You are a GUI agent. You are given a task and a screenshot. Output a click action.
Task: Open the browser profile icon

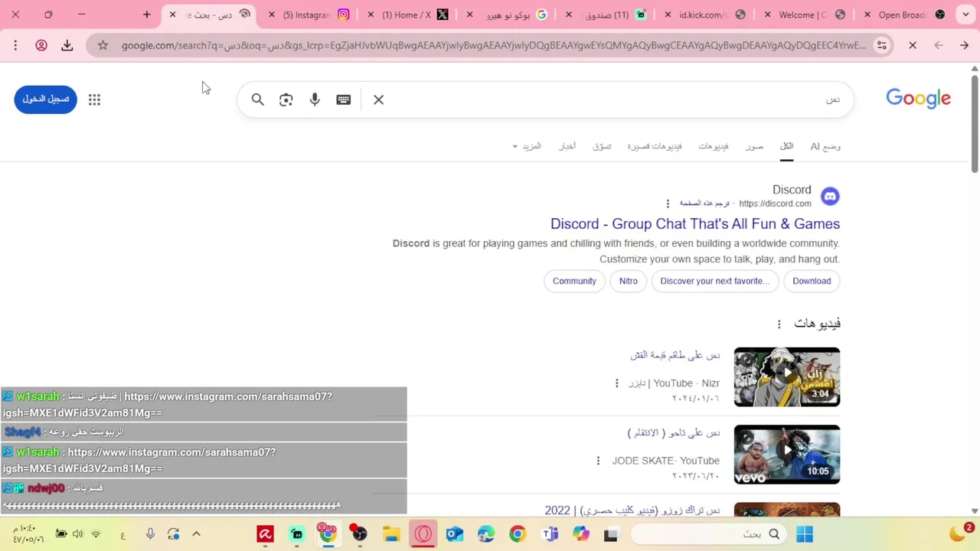41,45
